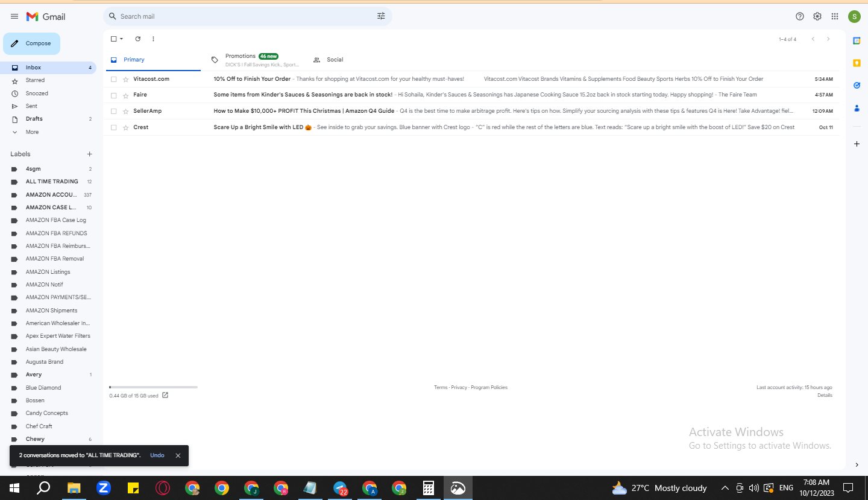Image resolution: width=868 pixels, height=500 pixels.
Task: Show search options filter icon
Action: (381, 16)
